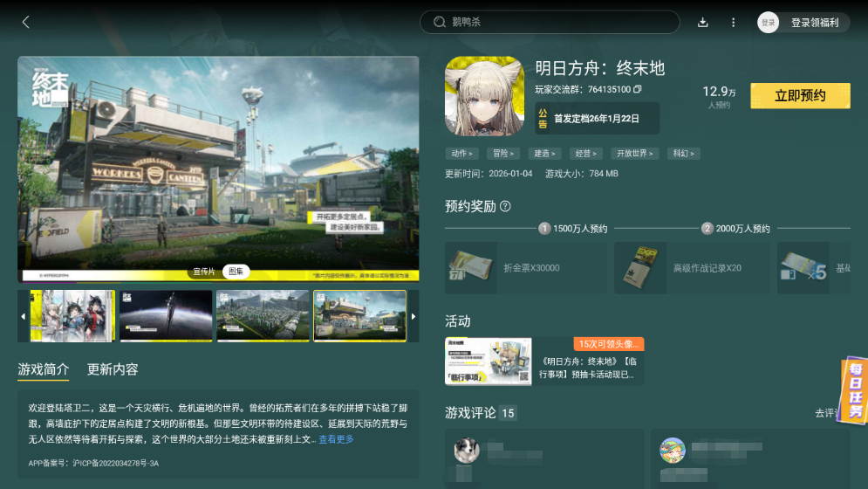Click the 更新时间 2026-01-04 text

[489, 174]
